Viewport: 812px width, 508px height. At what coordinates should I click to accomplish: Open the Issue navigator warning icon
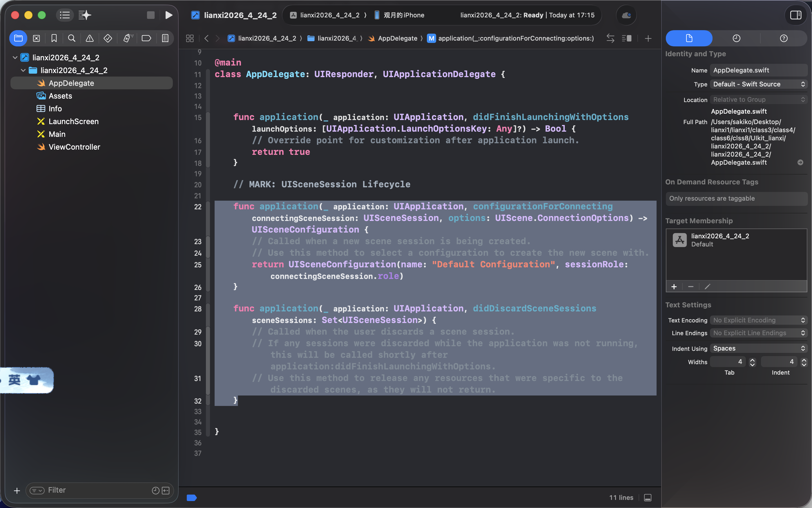pyautogui.click(x=90, y=38)
